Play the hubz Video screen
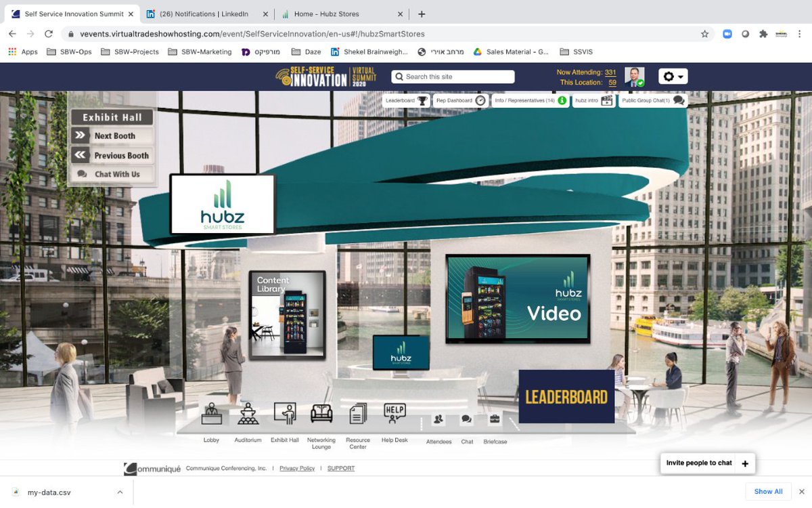812x508 pixels. pos(518,299)
